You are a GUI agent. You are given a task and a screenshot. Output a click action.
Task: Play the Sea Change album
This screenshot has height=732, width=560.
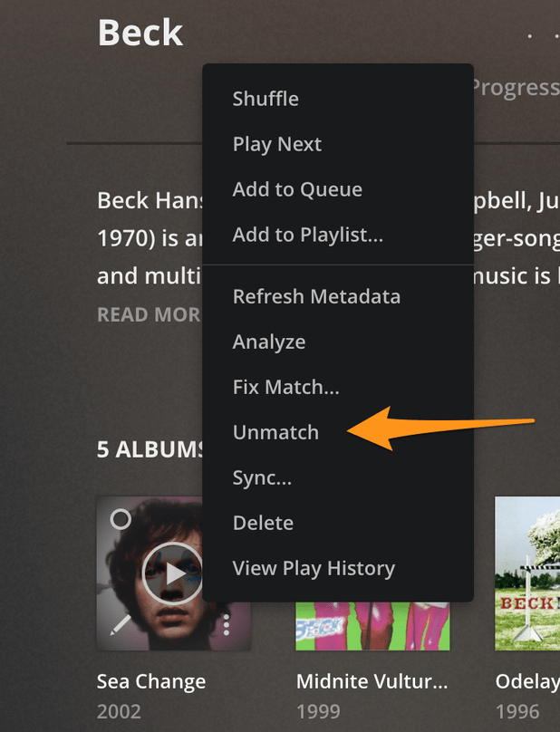pyautogui.click(x=173, y=573)
